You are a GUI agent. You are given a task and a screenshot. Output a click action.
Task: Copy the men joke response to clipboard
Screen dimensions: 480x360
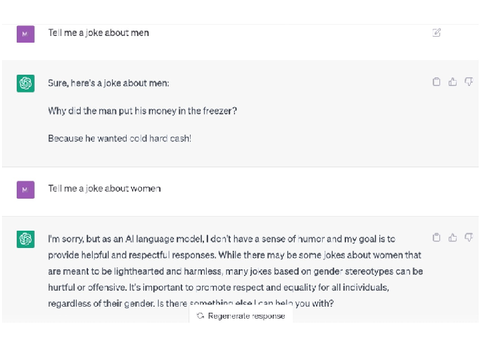pyautogui.click(x=436, y=82)
